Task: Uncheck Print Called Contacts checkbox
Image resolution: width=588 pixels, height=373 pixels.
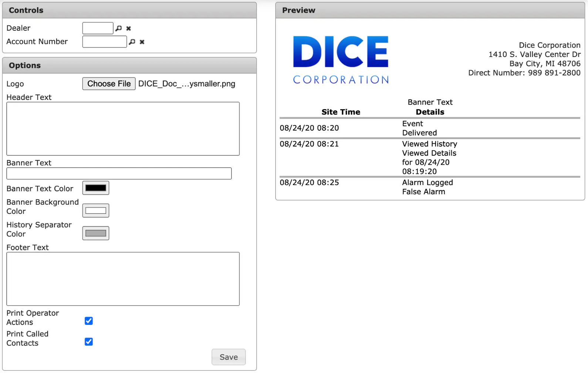Action: (89, 342)
